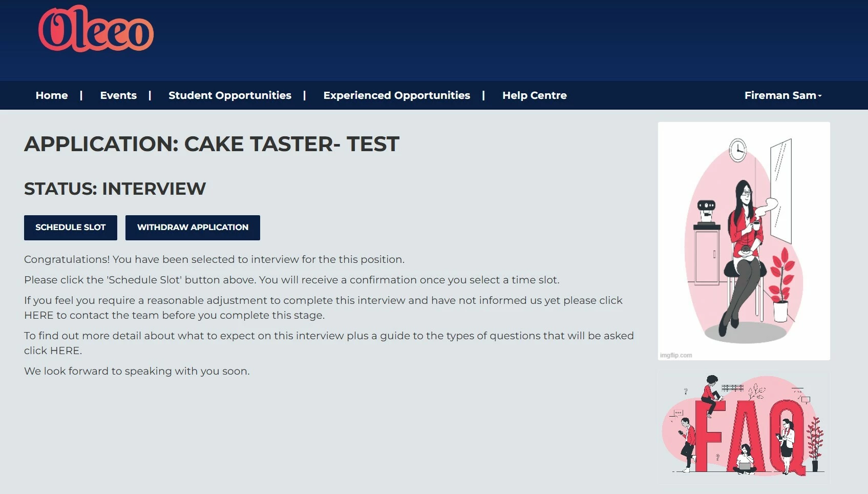Open the FAQ illustration image

point(744,427)
